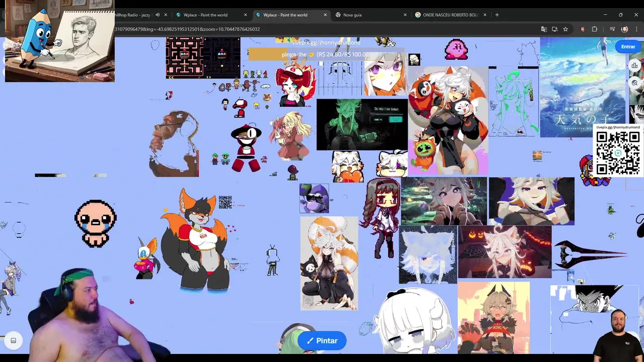Click the pinga-lhe R$ 24,80 donation bar
The width and height of the screenshot is (644, 362).
(326, 54)
